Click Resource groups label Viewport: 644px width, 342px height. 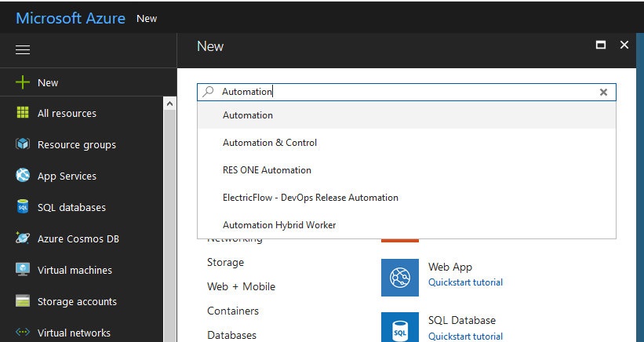77,145
